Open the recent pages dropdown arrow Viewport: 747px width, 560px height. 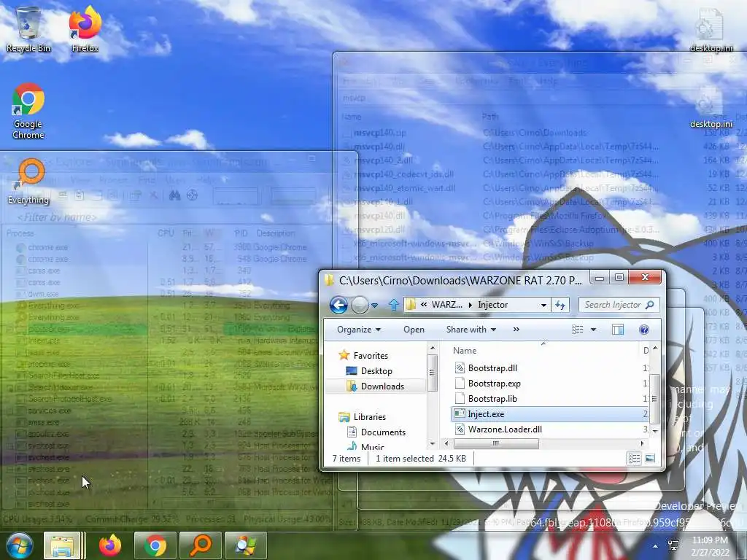374,306
